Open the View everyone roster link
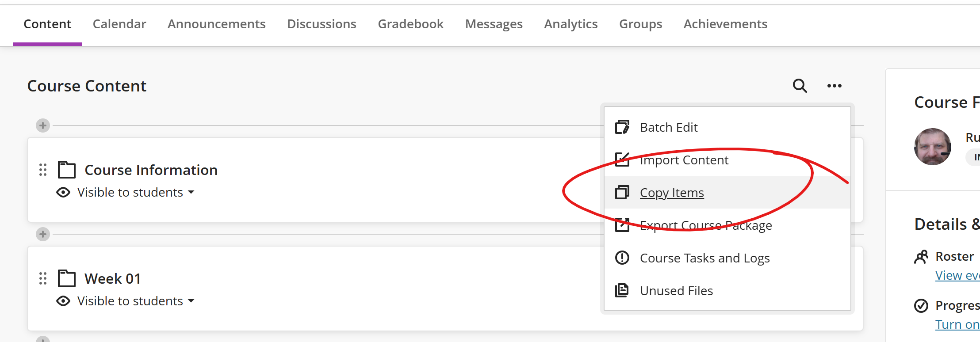980x342 pixels. click(957, 275)
